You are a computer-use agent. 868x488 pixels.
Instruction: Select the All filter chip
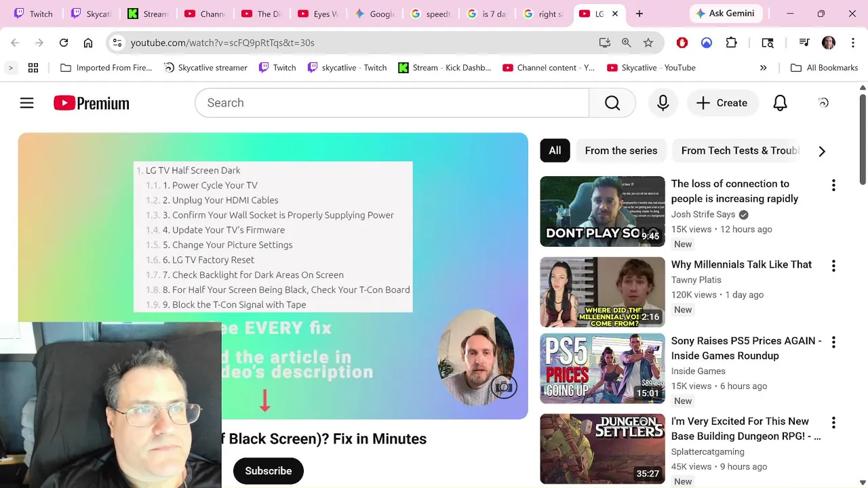[x=555, y=150]
